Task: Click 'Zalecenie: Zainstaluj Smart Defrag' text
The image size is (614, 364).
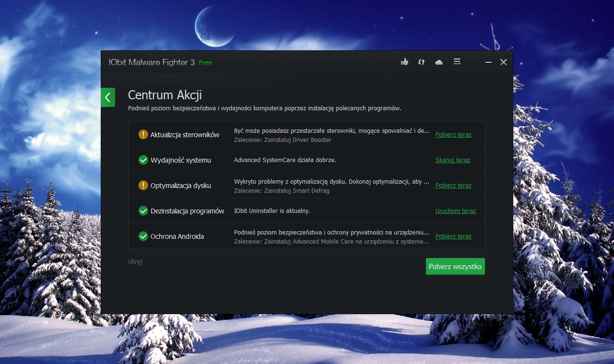Action: (282, 191)
